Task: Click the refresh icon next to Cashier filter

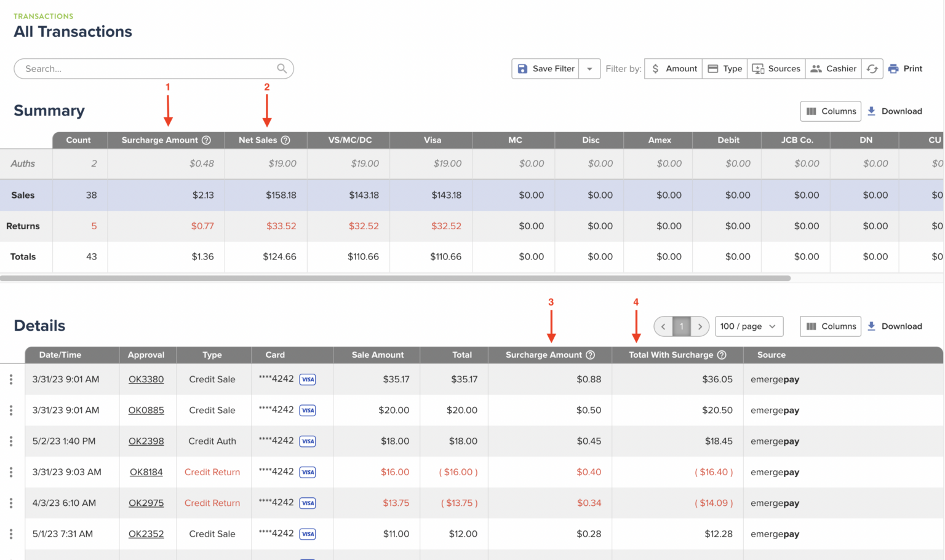Action: 872,68
